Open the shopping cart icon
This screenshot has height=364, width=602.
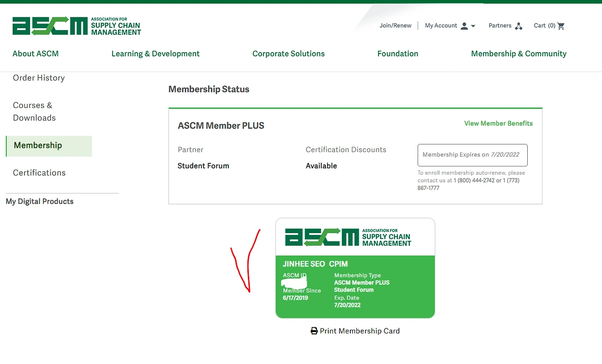[561, 26]
